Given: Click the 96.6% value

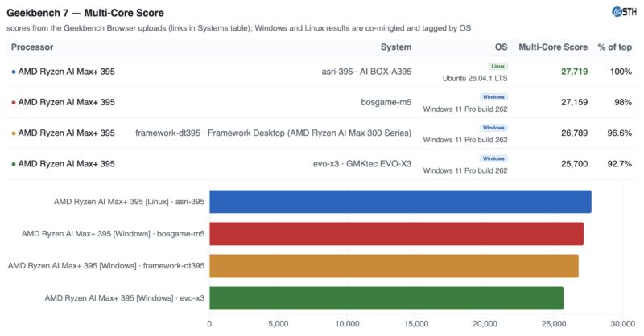Looking at the screenshot, I should point(620,133).
